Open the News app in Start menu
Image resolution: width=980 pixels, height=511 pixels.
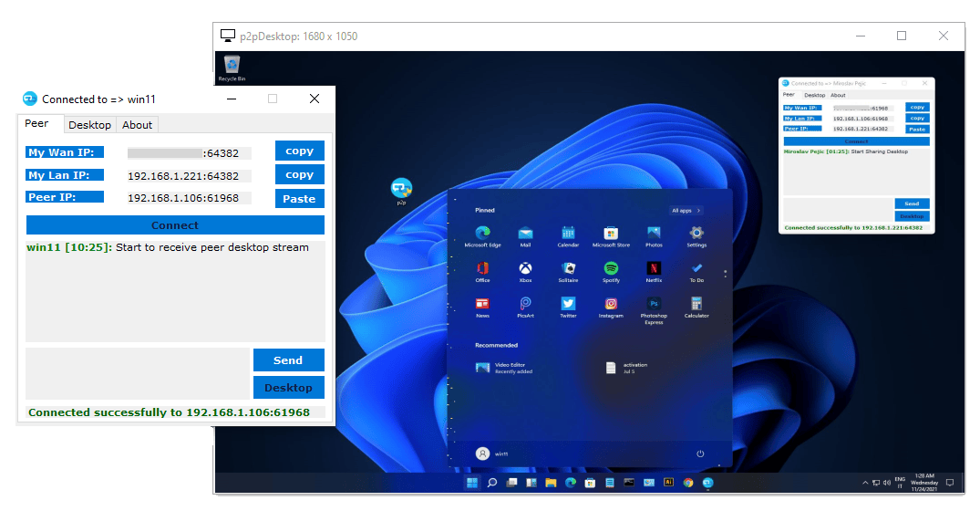coord(482,308)
